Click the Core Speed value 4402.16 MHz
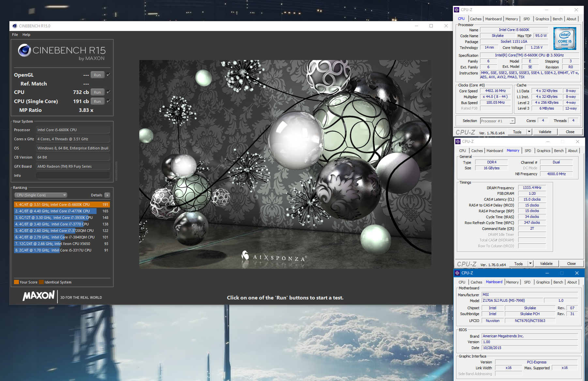 tap(495, 91)
